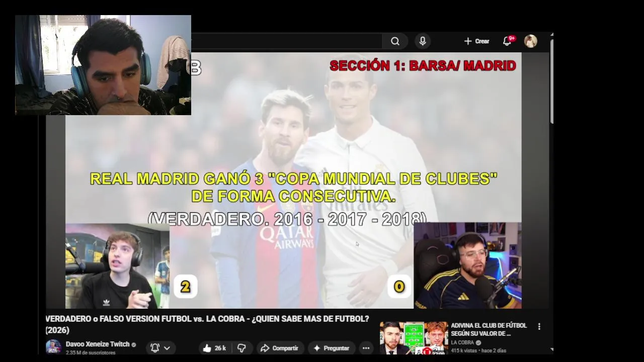644x362 pixels.
Task: Open Davoo Xeneize Twitch channel avatar
Action: click(53, 347)
